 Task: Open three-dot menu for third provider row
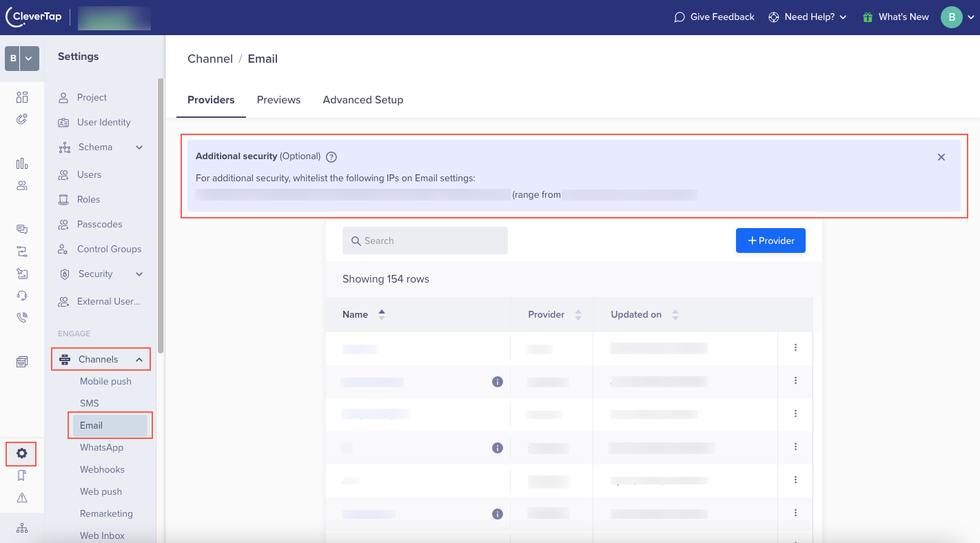[795, 413]
